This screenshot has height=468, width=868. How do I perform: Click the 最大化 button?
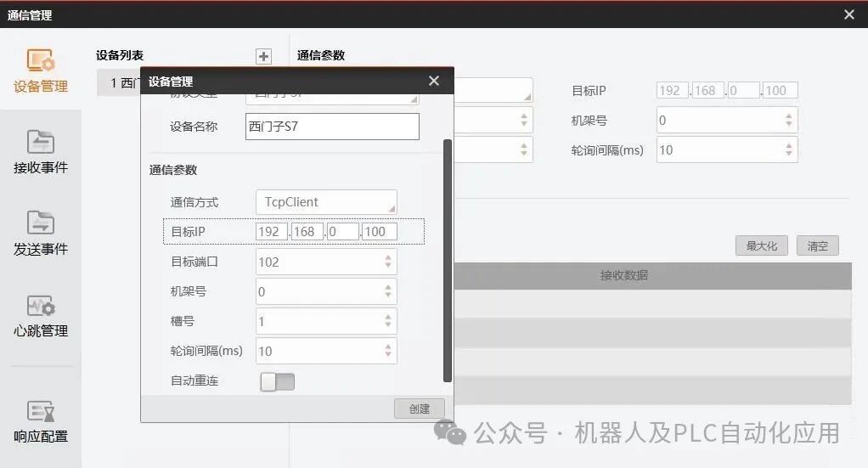coord(762,246)
